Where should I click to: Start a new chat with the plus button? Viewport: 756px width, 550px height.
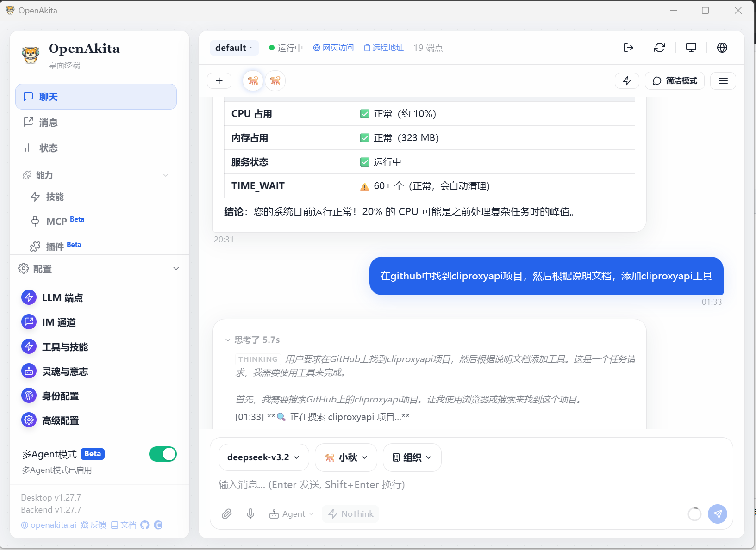219,81
